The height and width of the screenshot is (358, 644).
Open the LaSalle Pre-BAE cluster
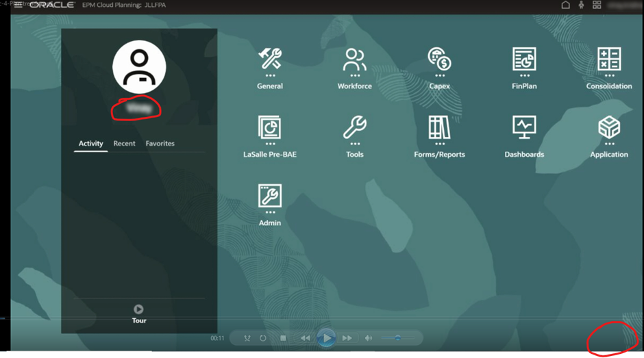270,137
